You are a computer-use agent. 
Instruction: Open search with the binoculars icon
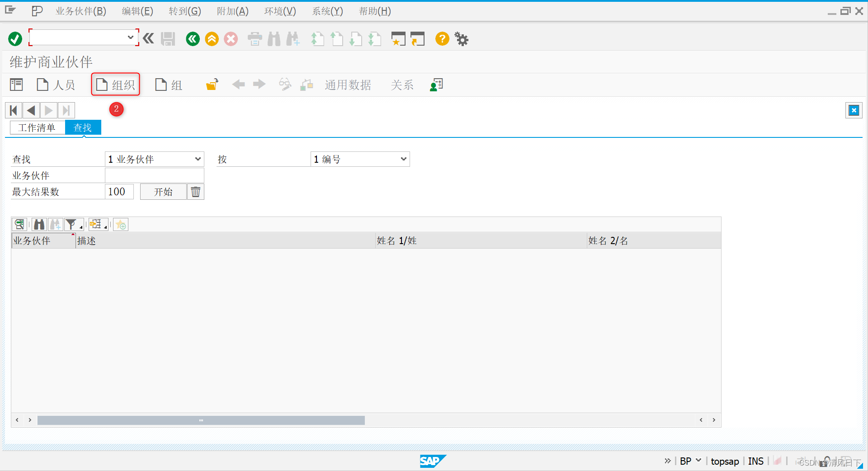coord(273,39)
